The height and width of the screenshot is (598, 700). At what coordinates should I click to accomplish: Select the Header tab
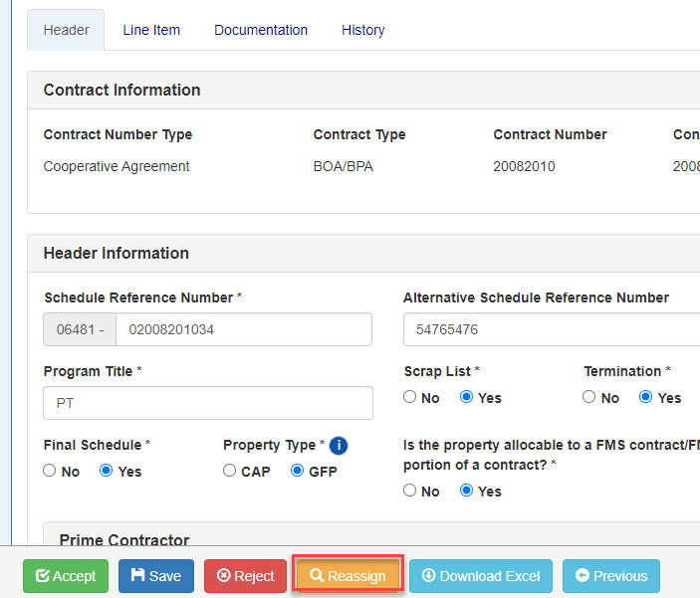(x=67, y=30)
